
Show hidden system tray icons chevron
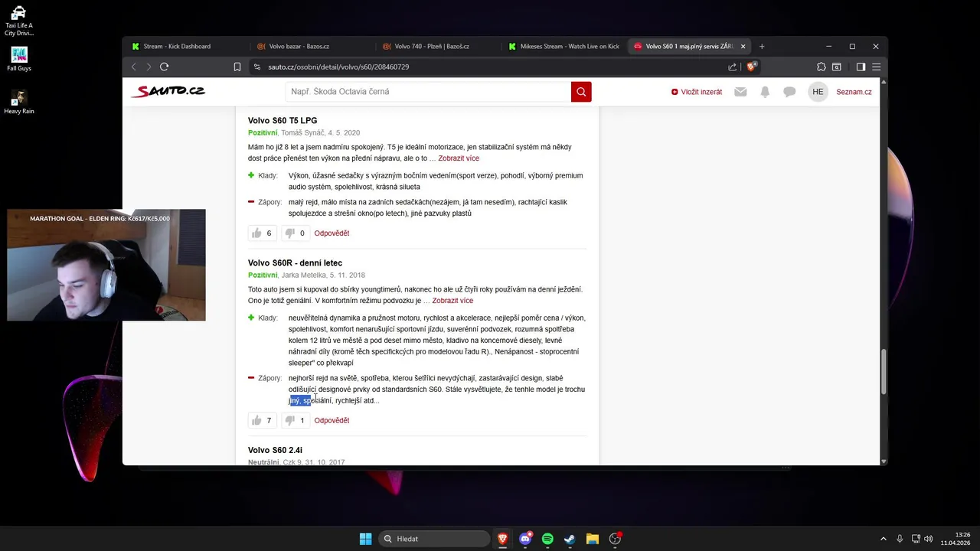coord(883,539)
